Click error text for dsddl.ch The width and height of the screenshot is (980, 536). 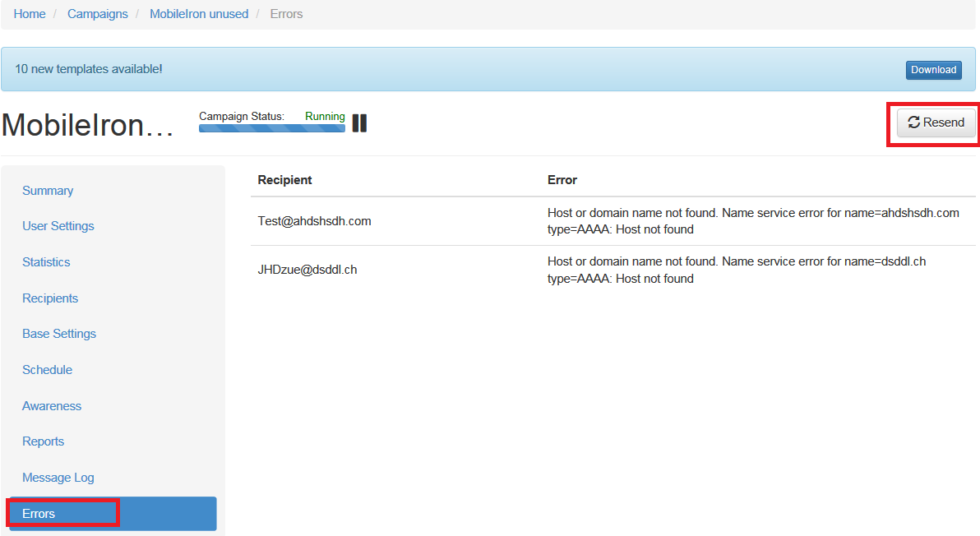coord(737,270)
